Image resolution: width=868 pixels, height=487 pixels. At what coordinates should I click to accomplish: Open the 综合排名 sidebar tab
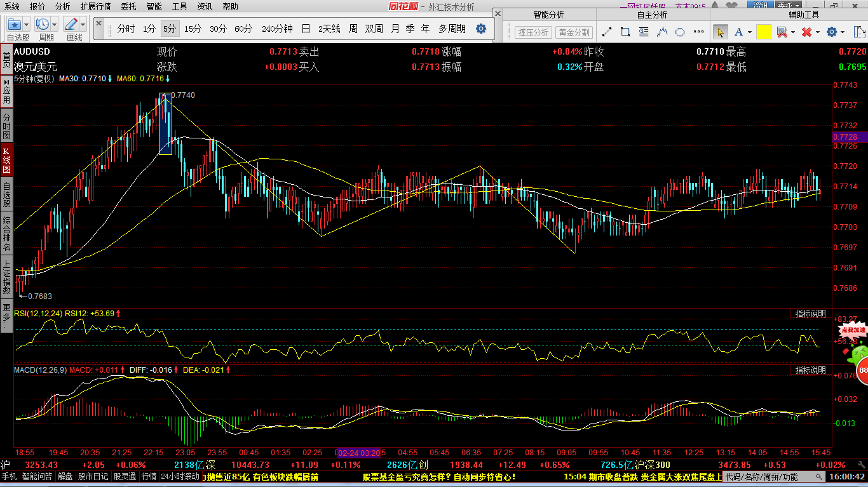pos(6,233)
